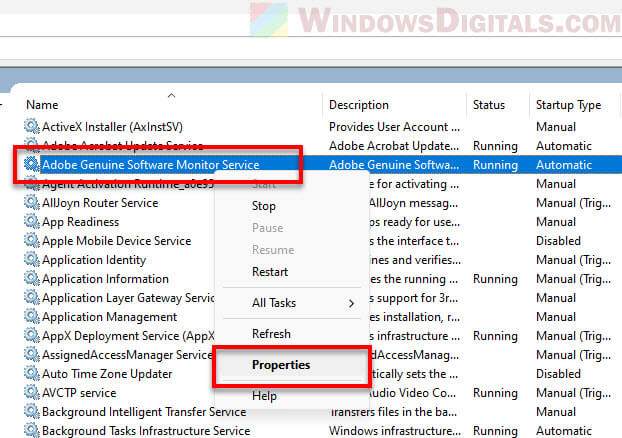Select the AssignedAccessManager Service row
This screenshot has width=622, height=438.
pos(127,355)
